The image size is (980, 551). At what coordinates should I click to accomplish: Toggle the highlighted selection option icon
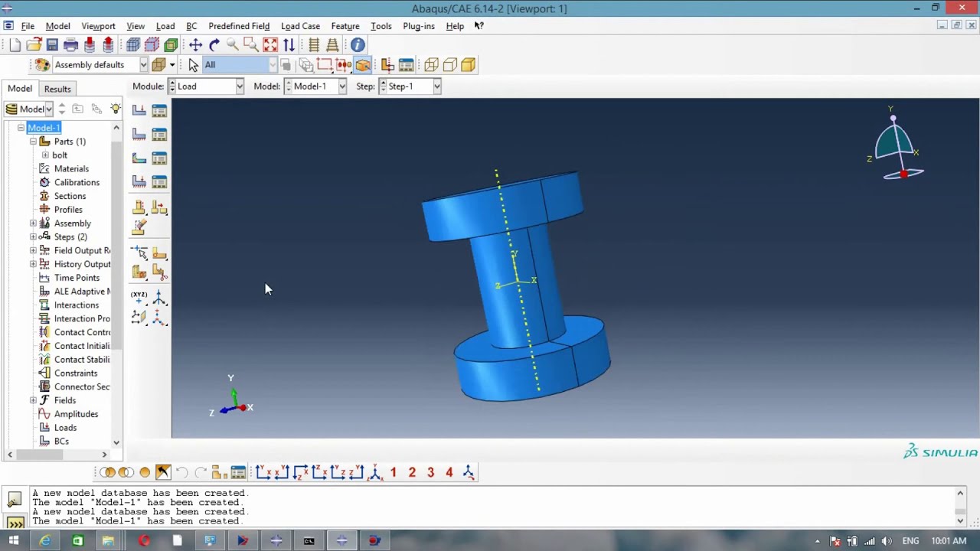(x=363, y=65)
